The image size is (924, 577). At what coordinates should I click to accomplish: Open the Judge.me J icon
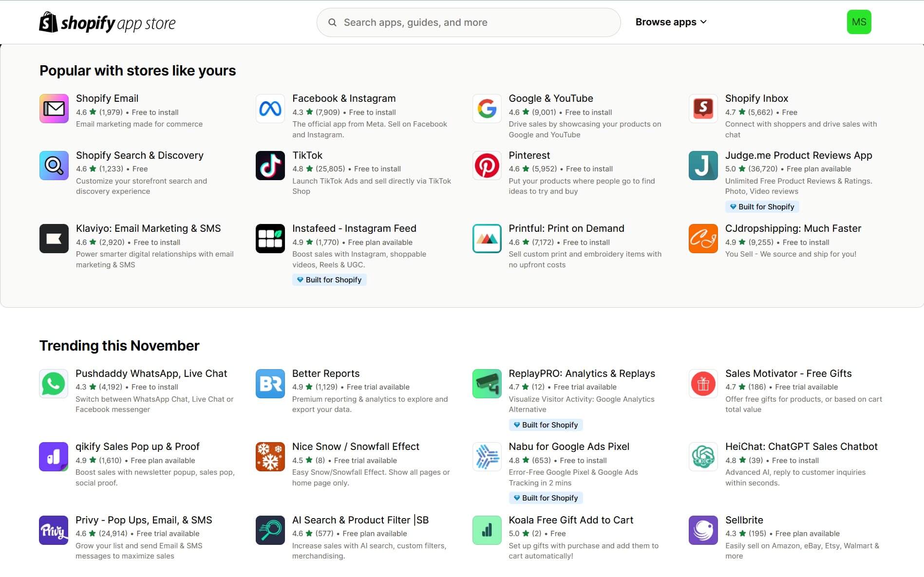[x=703, y=166]
